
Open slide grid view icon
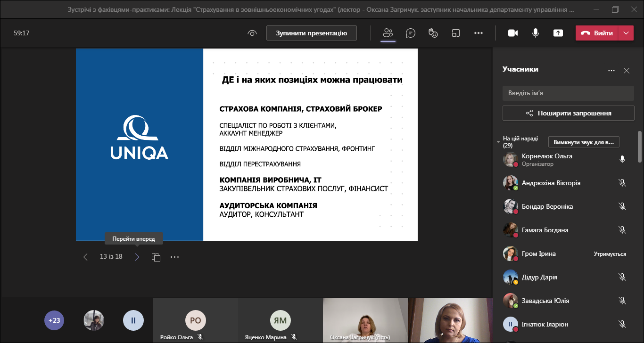pos(156,257)
